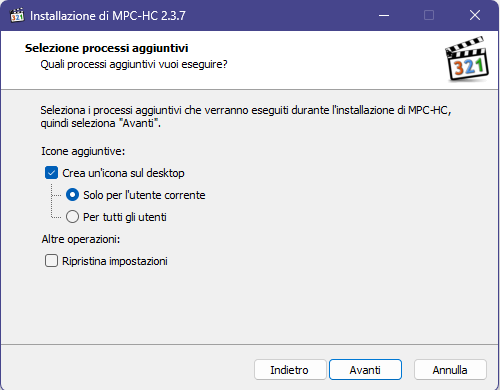Uncheck the 'Crea un'icona sul desktop' checkbox

coord(51,173)
